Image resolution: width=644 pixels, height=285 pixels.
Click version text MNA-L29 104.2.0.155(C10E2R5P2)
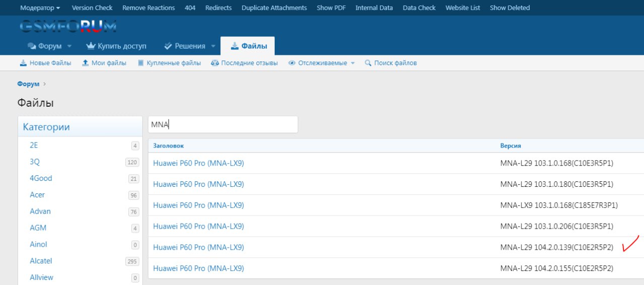pyautogui.click(x=556, y=268)
